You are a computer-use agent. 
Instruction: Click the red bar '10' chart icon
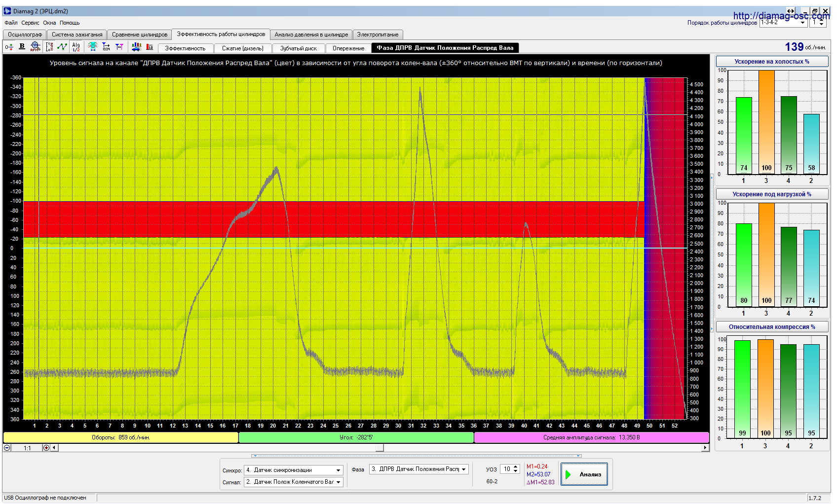150,47
